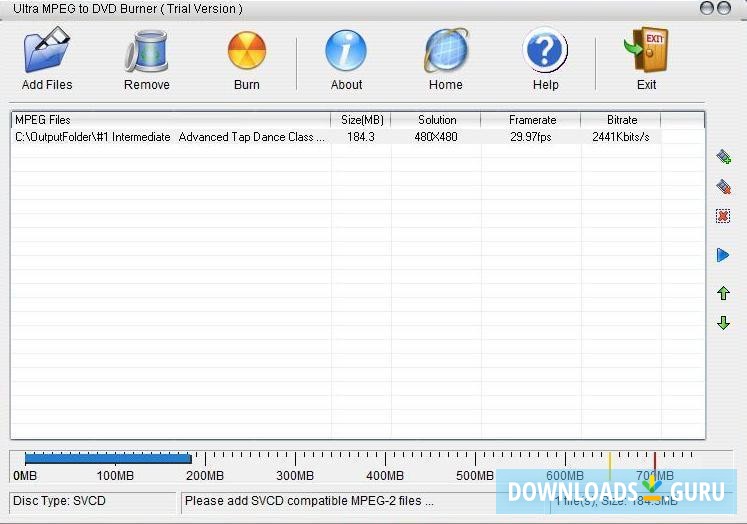Image resolution: width=747 pixels, height=524 pixels.
Task: Click the red X clear list icon
Action: click(x=723, y=216)
